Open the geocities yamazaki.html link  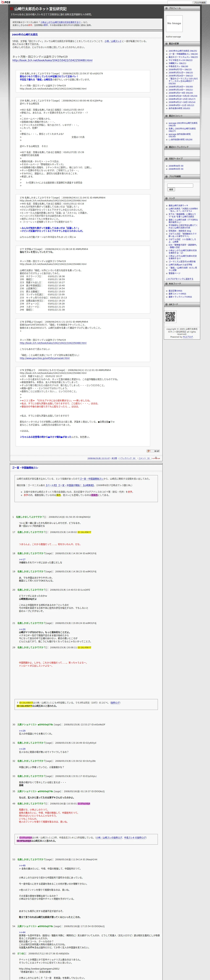pyautogui.click(x=45, y=358)
